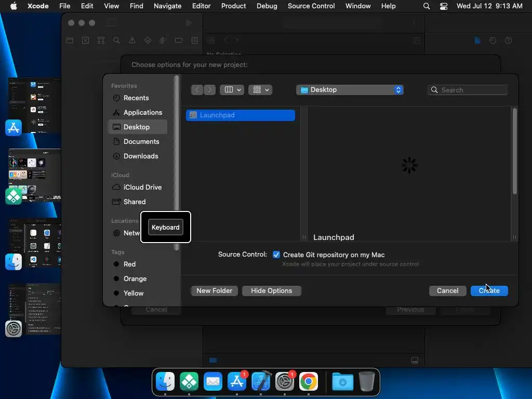Click the Search field in dialog
The width and height of the screenshot is (532, 399).
pos(468,90)
